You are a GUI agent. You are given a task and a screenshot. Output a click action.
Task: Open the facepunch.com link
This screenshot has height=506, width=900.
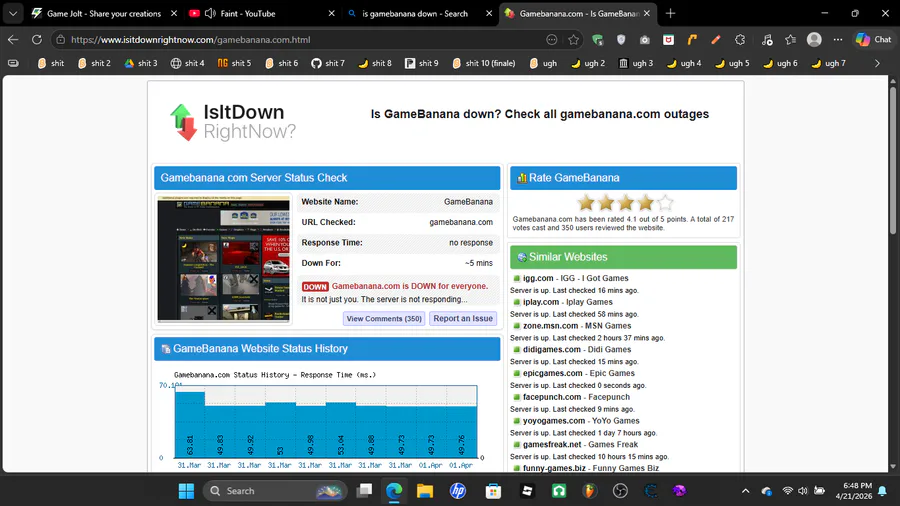552,397
